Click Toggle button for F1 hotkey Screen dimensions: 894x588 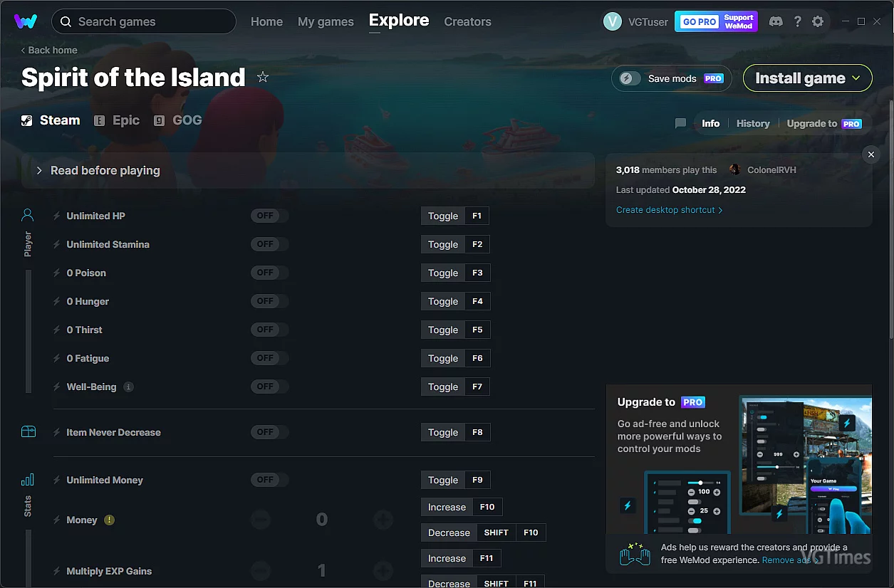click(443, 216)
